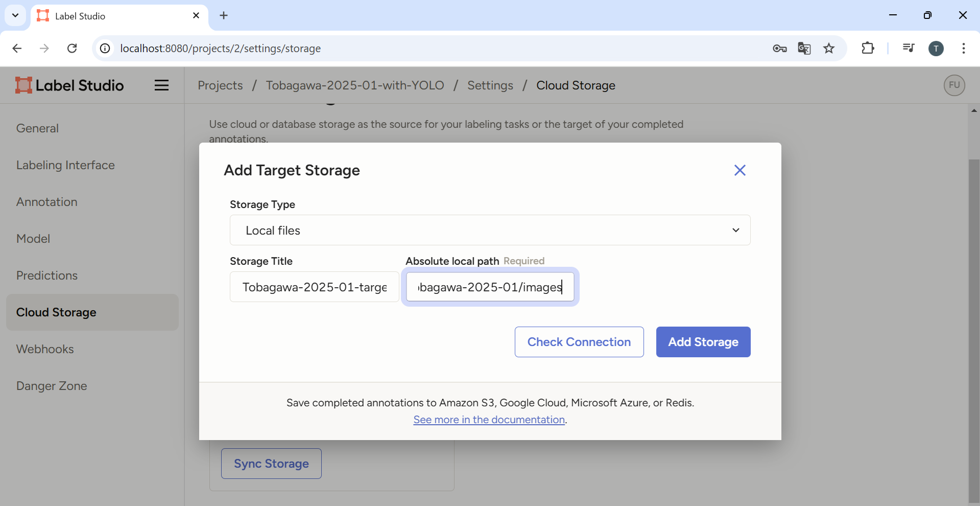Select Cloud Storage in sidebar

(x=92, y=312)
